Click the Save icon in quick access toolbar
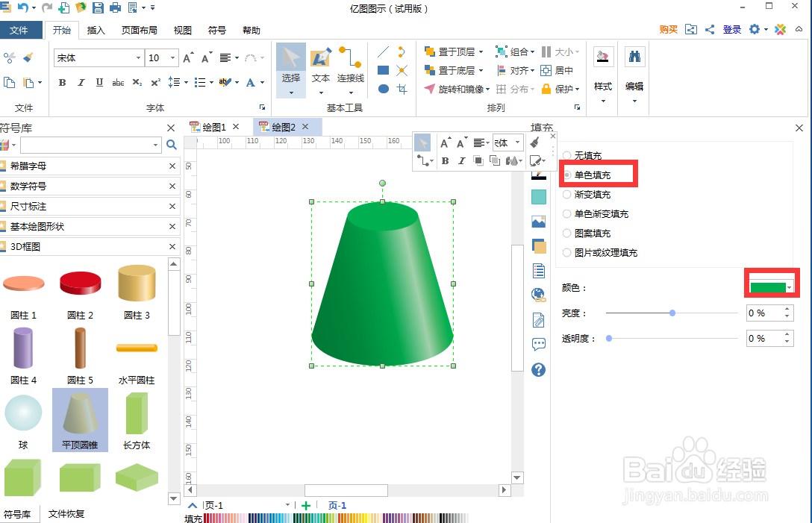The width and height of the screenshot is (812, 523). click(97, 7)
